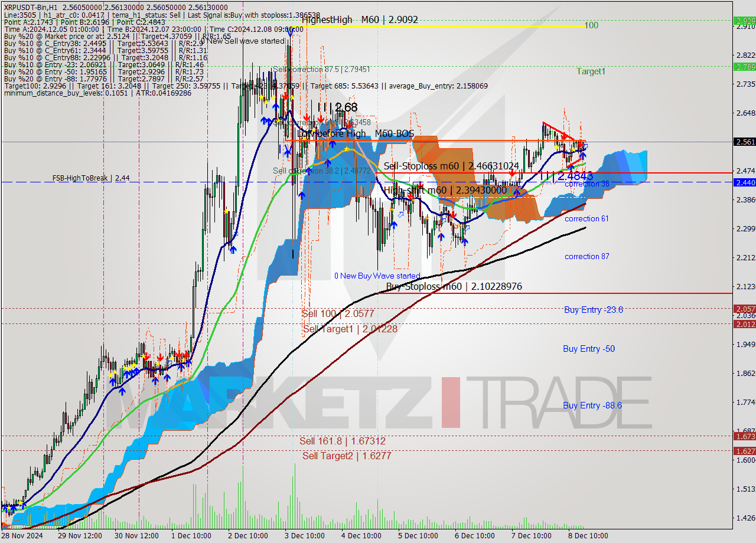
Task: Click the 'M60-BOS' label
Action: [394, 134]
